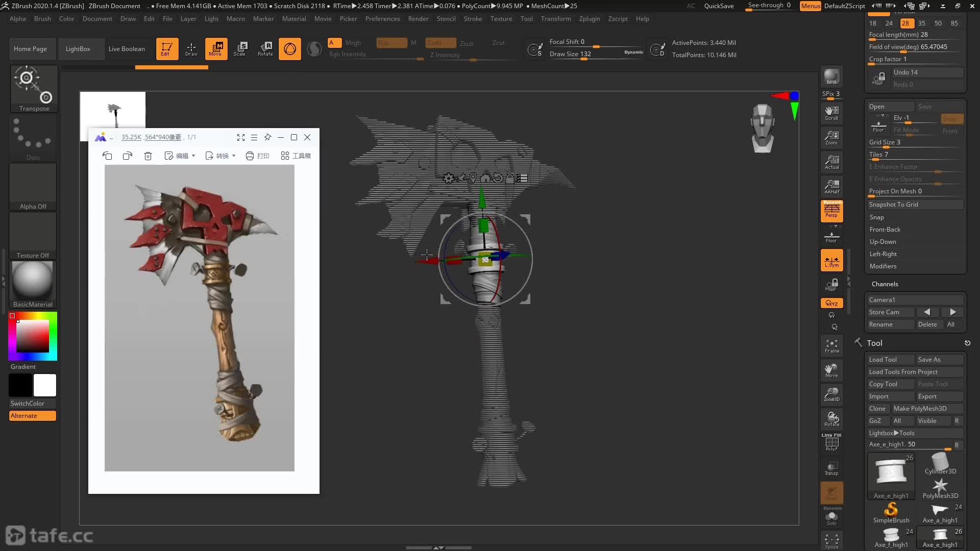Adjust the Draw Size slider
The image size is (980, 551).
(596, 55)
